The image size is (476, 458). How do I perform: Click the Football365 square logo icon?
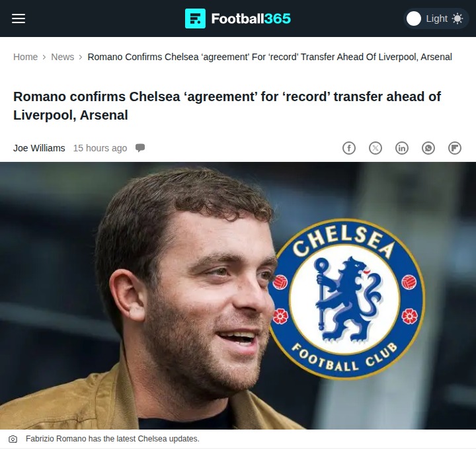(x=195, y=19)
